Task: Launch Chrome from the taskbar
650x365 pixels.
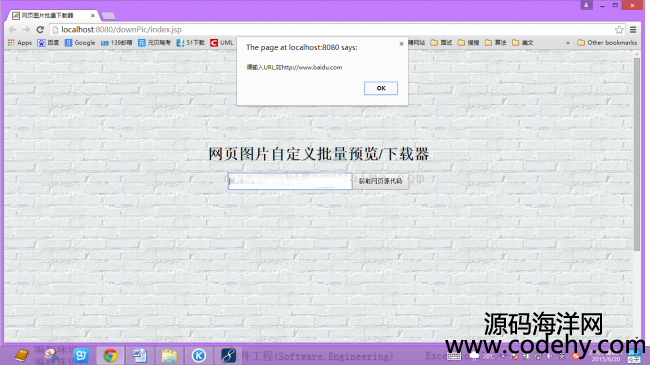Action: pos(110,355)
